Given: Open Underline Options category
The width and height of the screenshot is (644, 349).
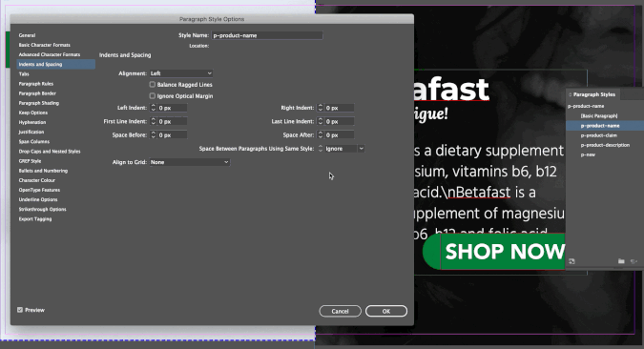Looking at the screenshot, I should click(38, 199).
